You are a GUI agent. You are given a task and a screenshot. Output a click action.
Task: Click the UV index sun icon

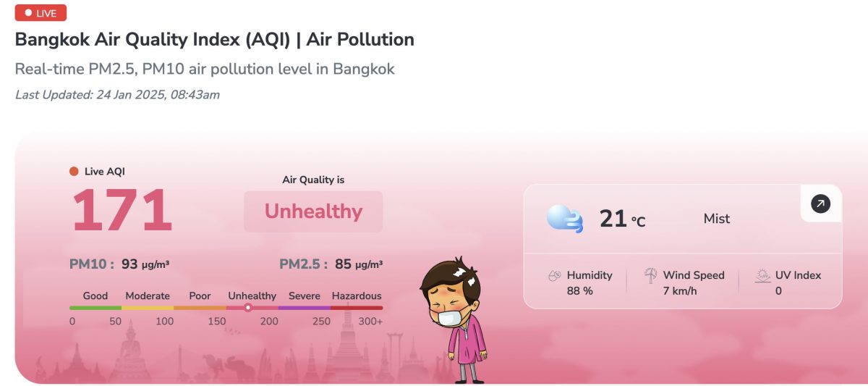tap(762, 276)
